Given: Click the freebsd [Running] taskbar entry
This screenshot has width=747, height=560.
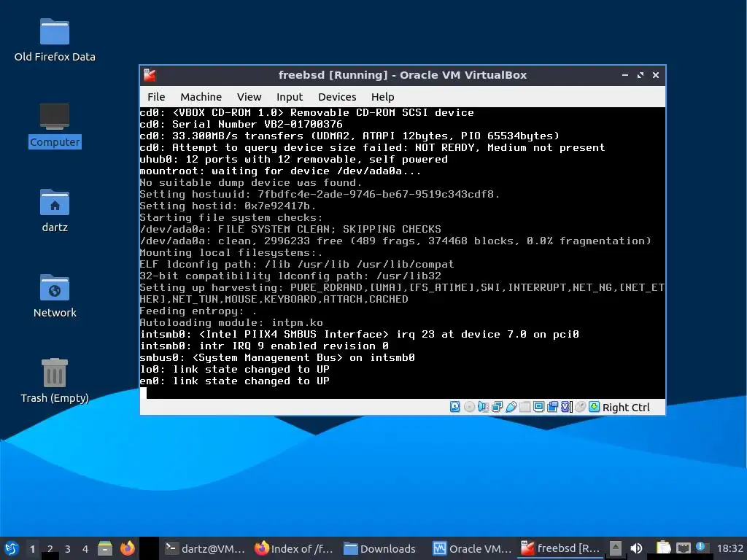Looking at the screenshot, I should [x=560, y=548].
